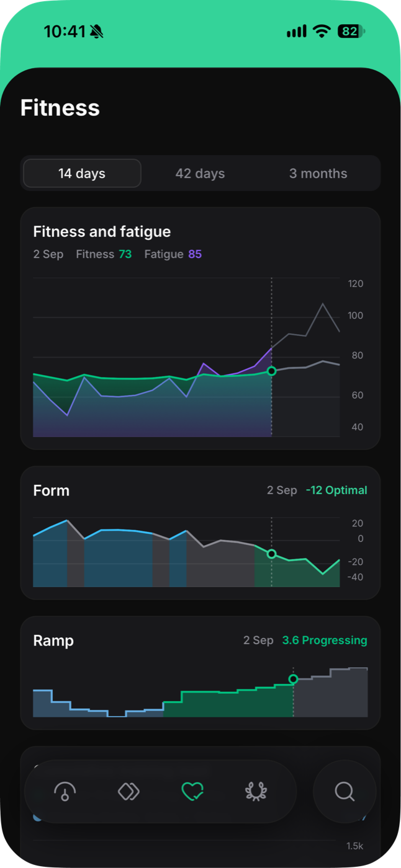The height and width of the screenshot is (868, 401).
Task: Tap the Form chart's green marker dot
Action: pyautogui.click(x=271, y=554)
